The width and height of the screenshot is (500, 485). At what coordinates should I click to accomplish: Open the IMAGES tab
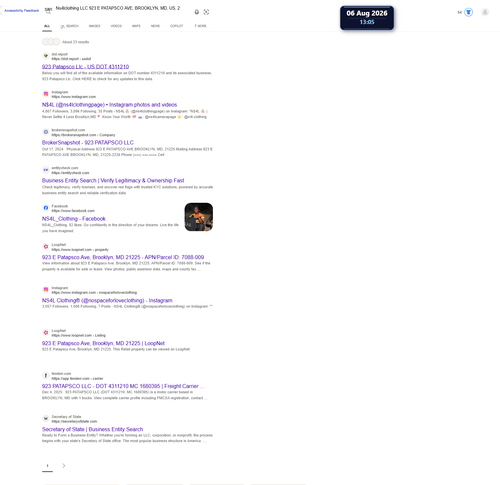[x=95, y=26]
